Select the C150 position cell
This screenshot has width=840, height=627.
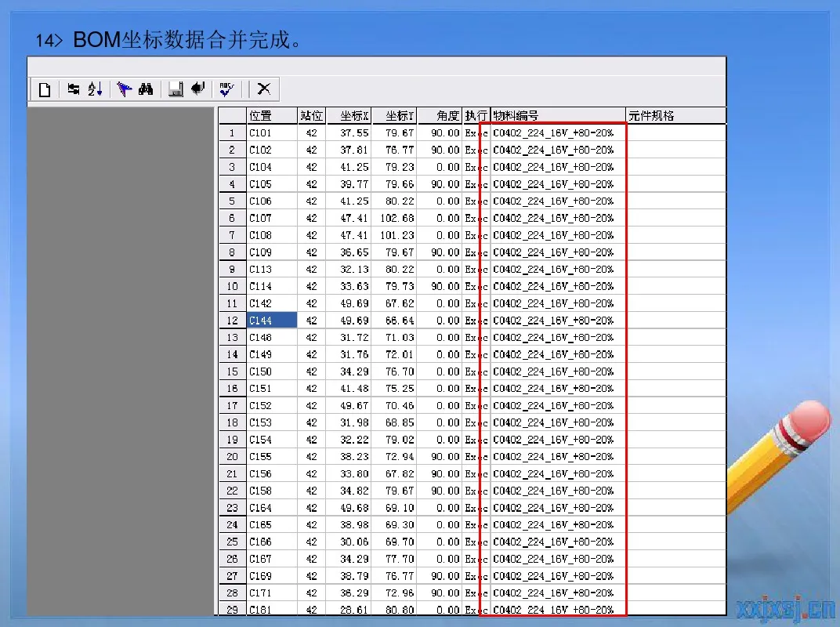(272, 371)
